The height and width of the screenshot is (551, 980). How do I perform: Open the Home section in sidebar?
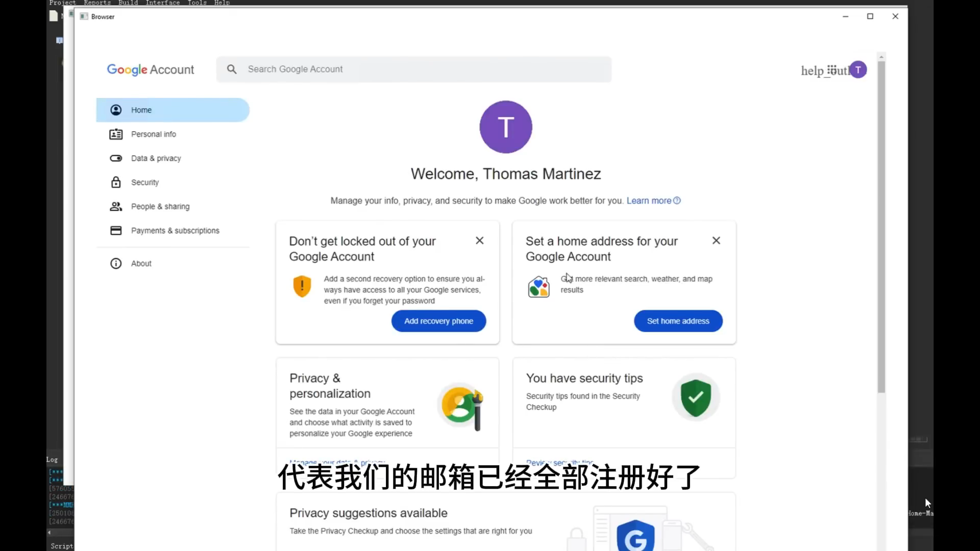(173, 110)
